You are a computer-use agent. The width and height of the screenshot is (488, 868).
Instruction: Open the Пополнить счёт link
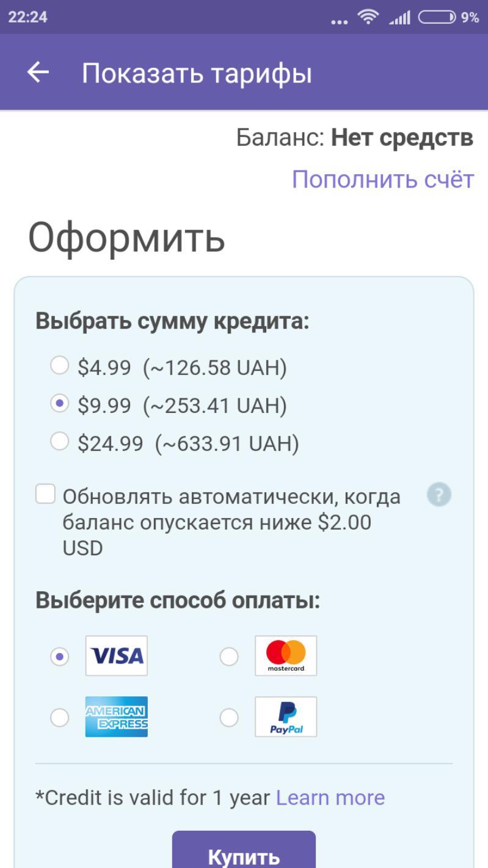coord(382,180)
